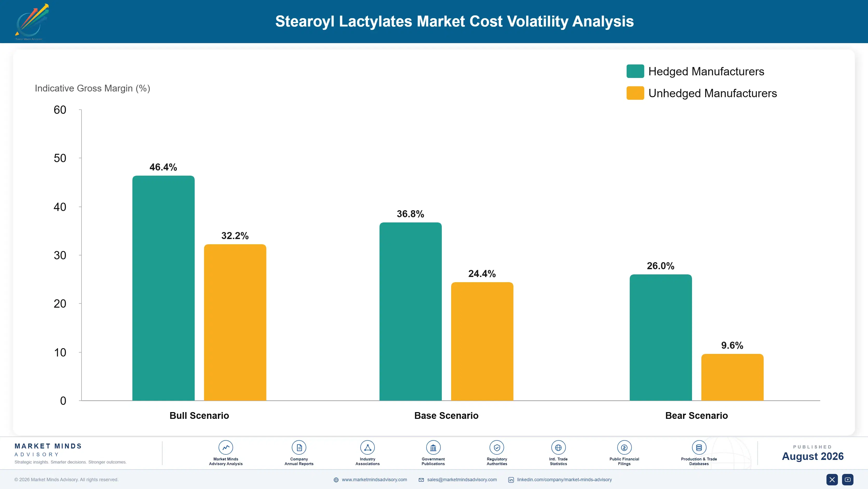Click the Bull Scenario hedged bar

pos(164,288)
